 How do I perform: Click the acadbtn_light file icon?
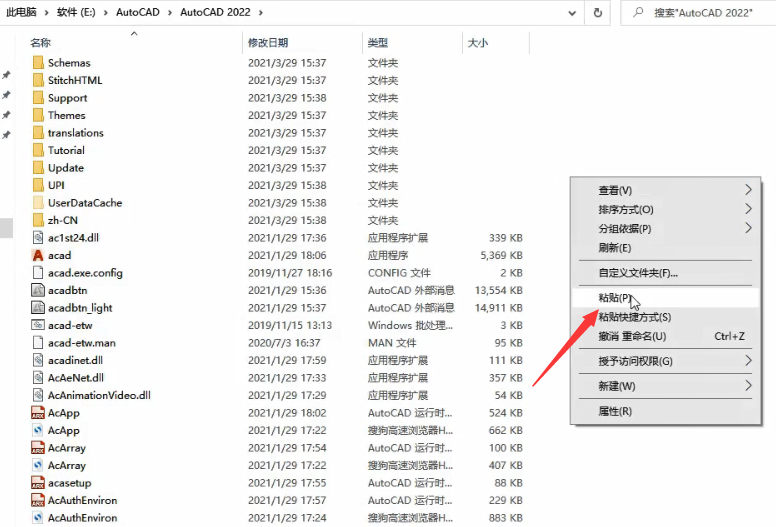pyautogui.click(x=38, y=308)
